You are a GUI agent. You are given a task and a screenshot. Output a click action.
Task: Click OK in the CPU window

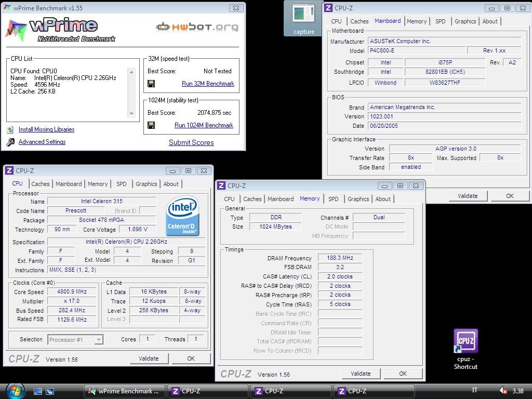point(191,358)
